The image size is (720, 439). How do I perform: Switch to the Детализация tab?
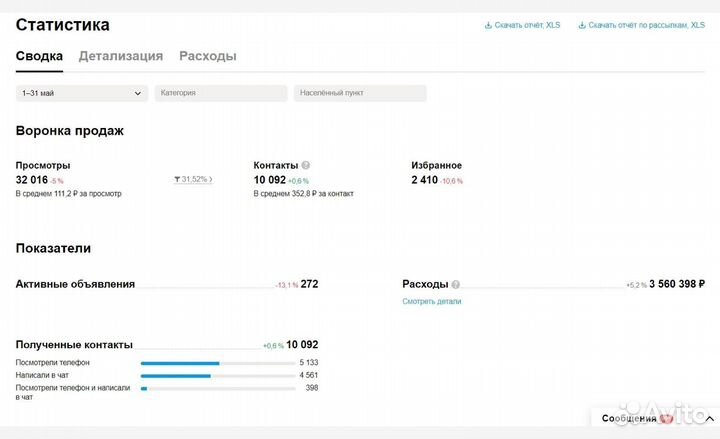click(121, 56)
